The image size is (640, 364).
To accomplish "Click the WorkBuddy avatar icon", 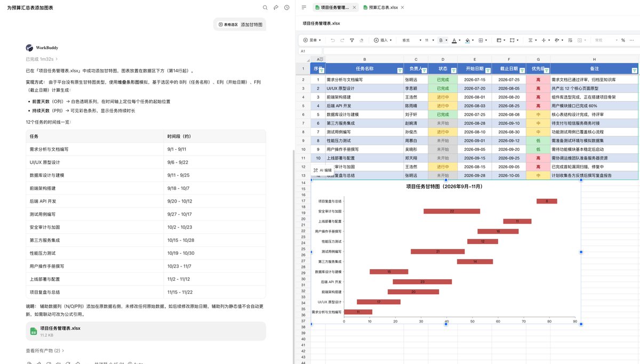I will point(29,47).
